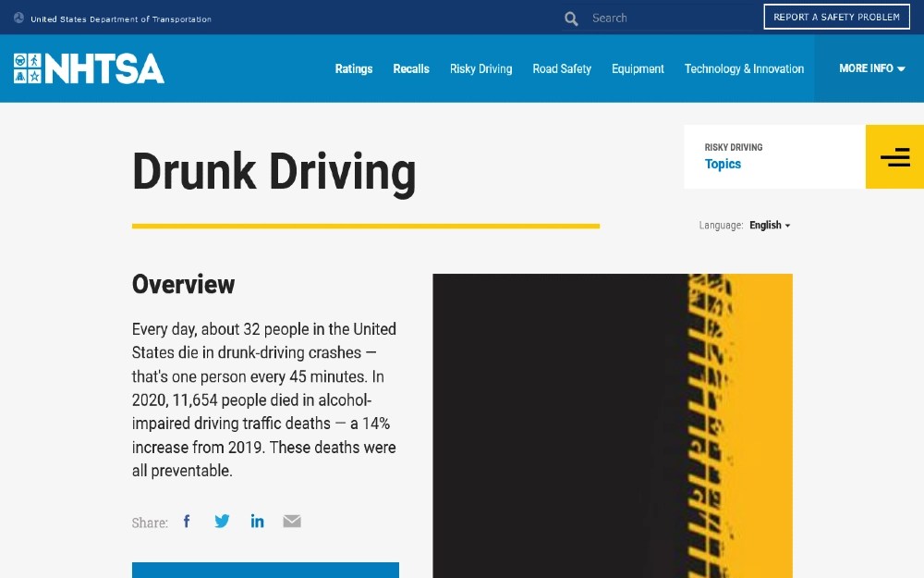Open the Risky Driving menu

coord(480,69)
